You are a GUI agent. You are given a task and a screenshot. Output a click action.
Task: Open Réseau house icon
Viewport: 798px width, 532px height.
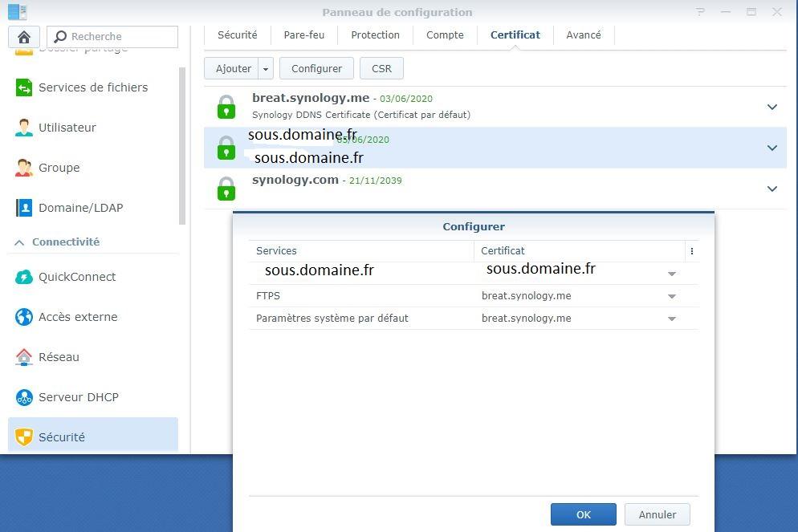24,357
